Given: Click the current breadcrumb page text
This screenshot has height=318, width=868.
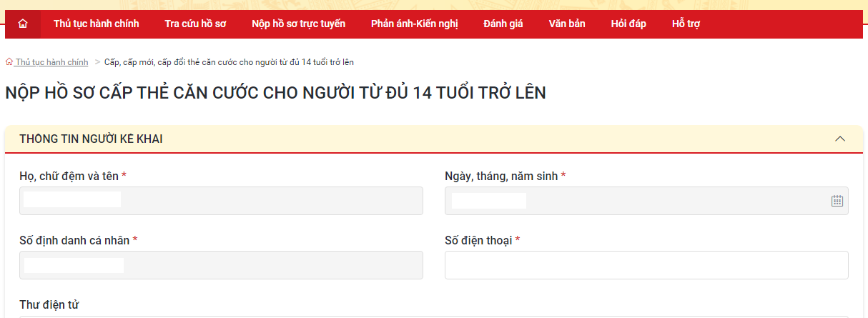Looking at the screenshot, I should [x=229, y=62].
